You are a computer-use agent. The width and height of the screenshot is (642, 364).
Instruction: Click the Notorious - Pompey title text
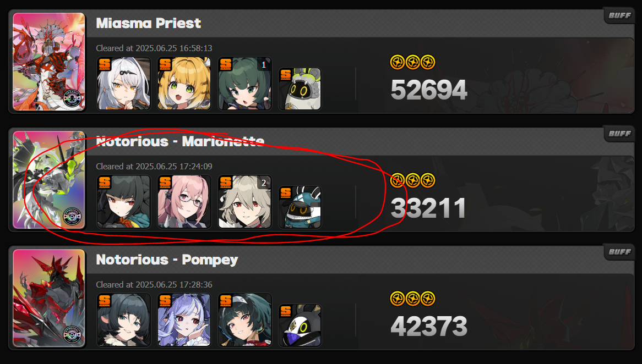click(167, 260)
